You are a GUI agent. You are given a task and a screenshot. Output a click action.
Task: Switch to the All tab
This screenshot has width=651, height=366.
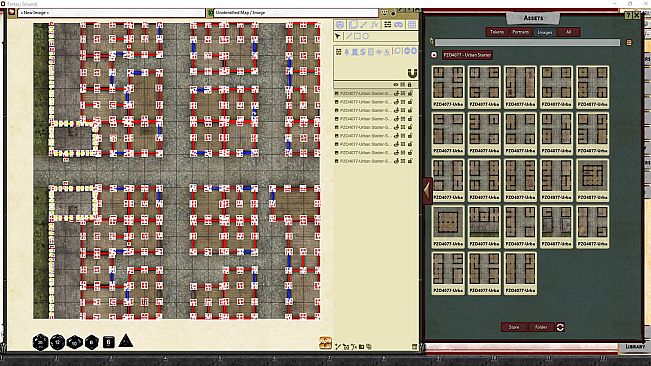(x=568, y=32)
